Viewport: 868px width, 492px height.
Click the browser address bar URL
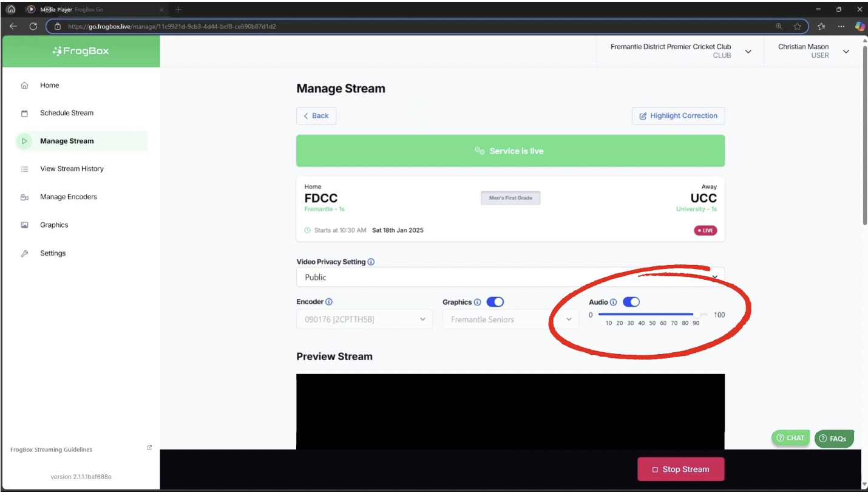coord(172,27)
